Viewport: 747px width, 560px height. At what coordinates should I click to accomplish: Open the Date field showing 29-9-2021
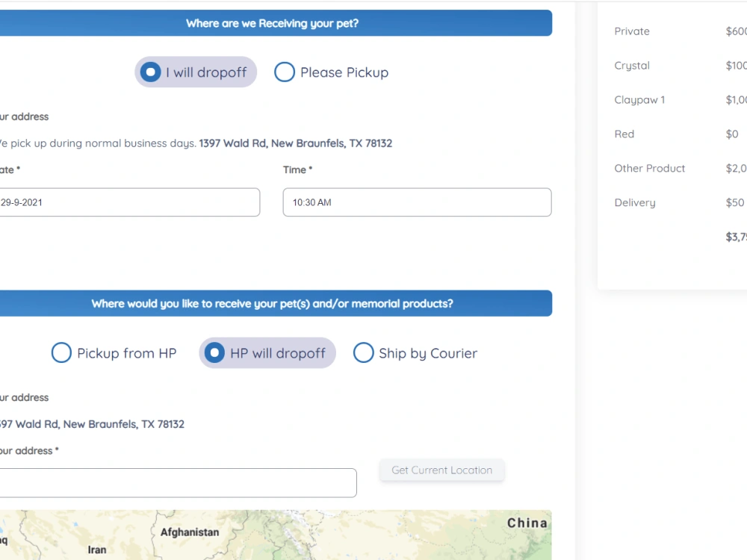tap(129, 202)
